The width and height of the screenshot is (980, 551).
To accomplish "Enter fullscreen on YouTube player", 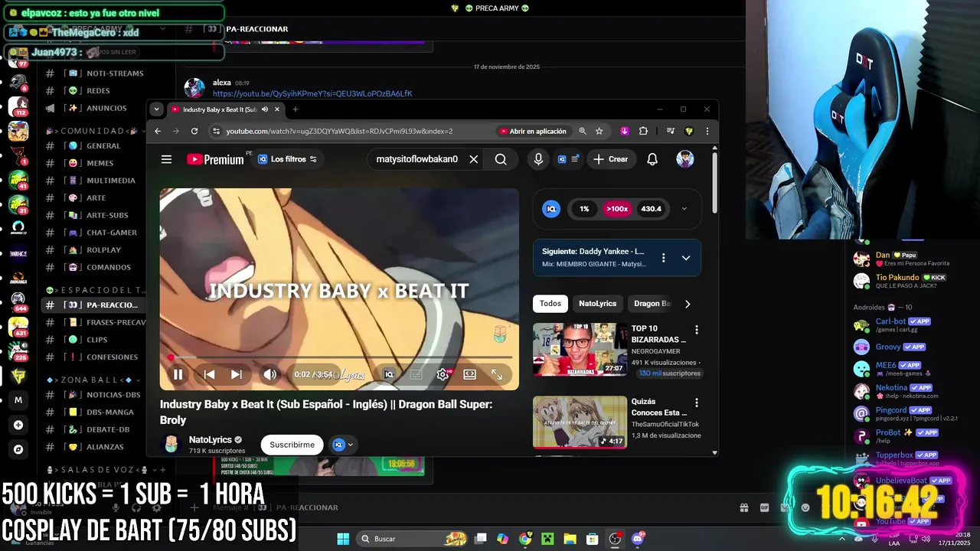I will (x=497, y=374).
